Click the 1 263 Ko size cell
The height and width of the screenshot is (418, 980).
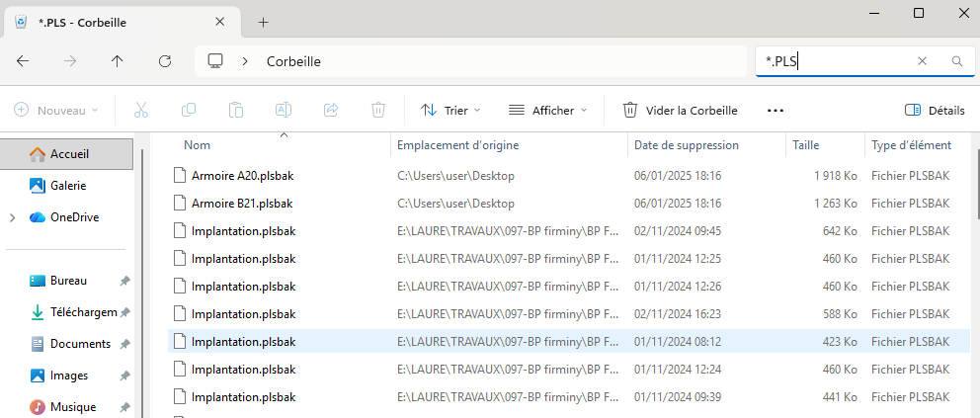tap(835, 204)
